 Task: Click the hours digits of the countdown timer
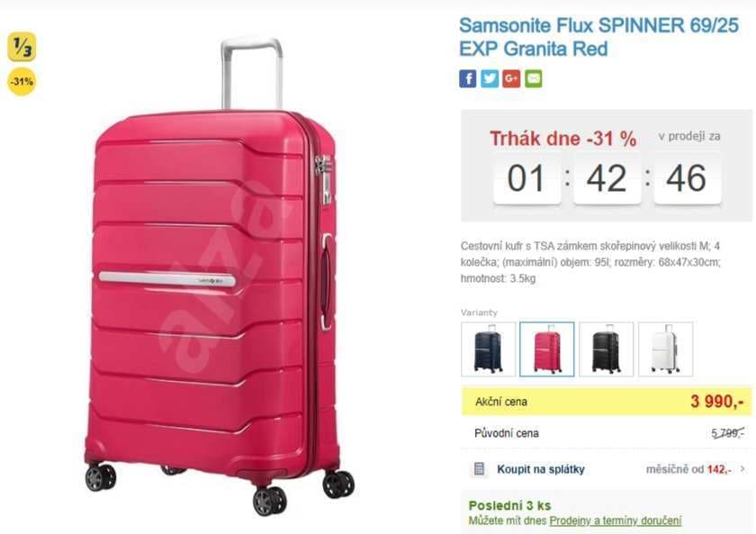pyautogui.click(x=526, y=178)
